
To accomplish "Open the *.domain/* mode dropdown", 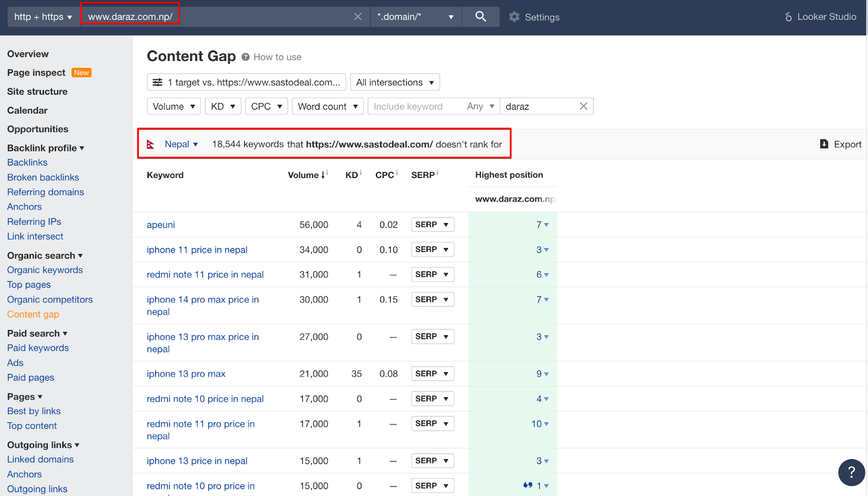I will pos(416,17).
